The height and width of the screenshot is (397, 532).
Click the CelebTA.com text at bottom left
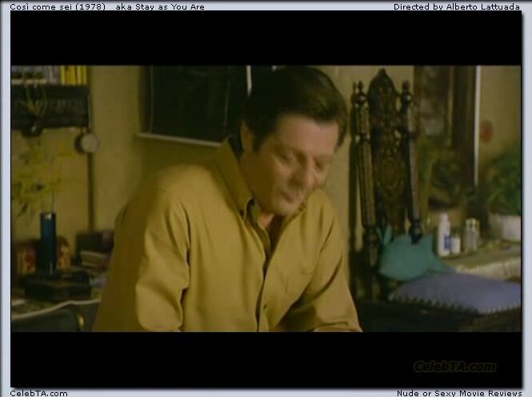[x=38, y=393]
